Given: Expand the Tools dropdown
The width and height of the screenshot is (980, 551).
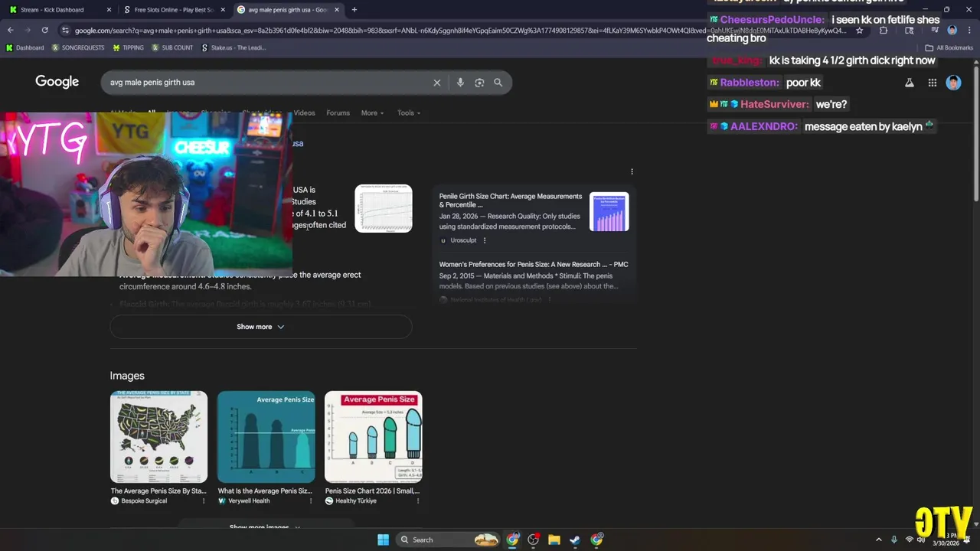Looking at the screenshot, I should coord(409,112).
